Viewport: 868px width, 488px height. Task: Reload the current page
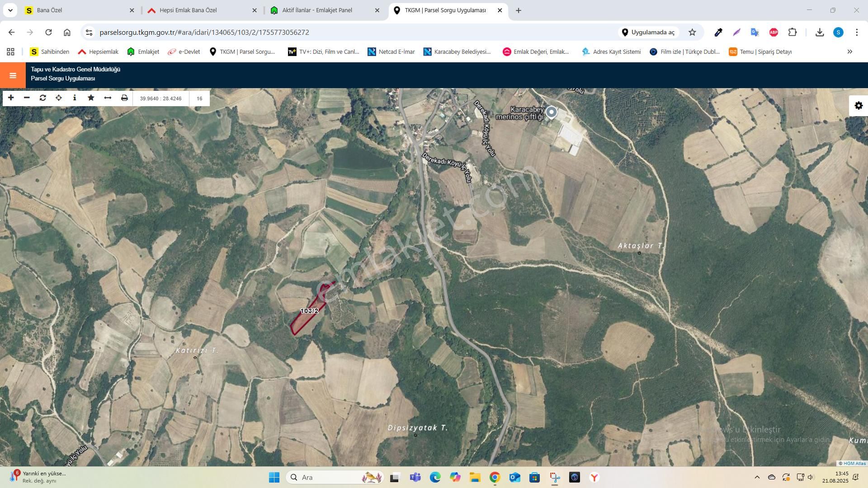tap(48, 32)
